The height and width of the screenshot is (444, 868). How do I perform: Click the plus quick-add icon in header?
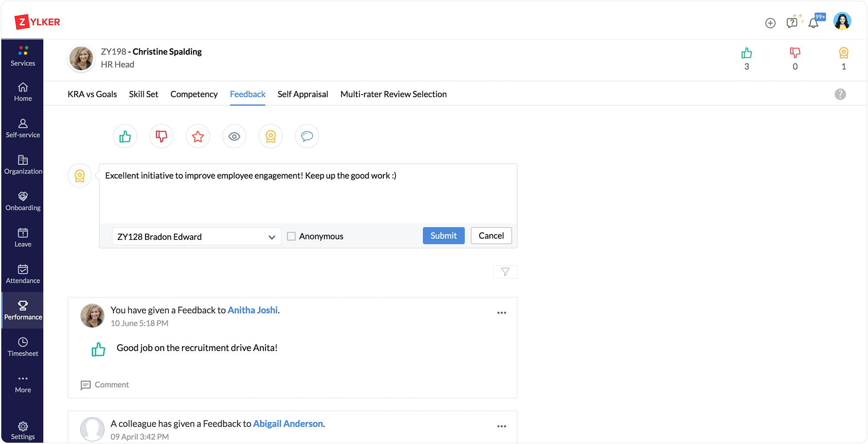(770, 23)
